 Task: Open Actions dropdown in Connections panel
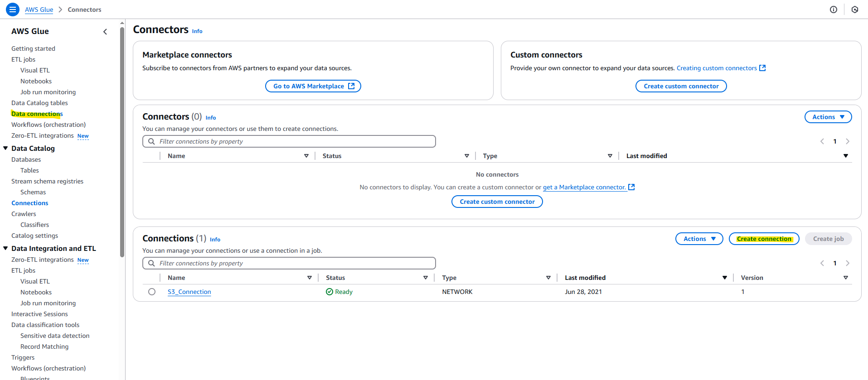tap(699, 239)
